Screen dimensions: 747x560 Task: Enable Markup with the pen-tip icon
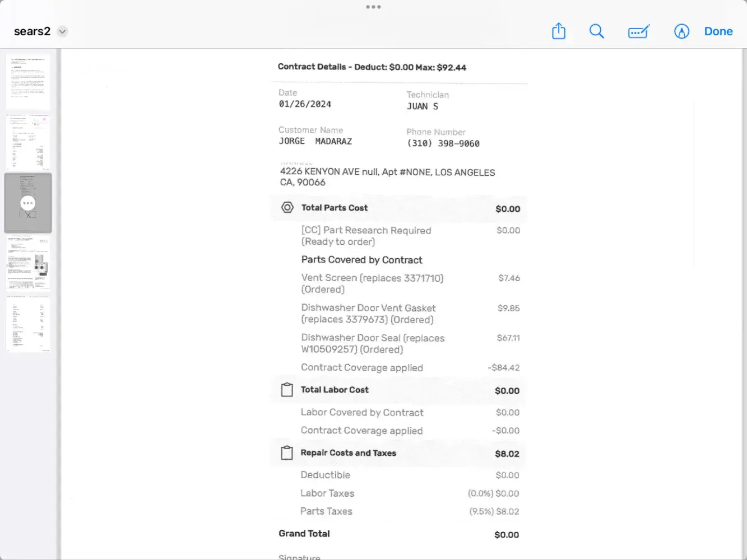[x=681, y=31]
